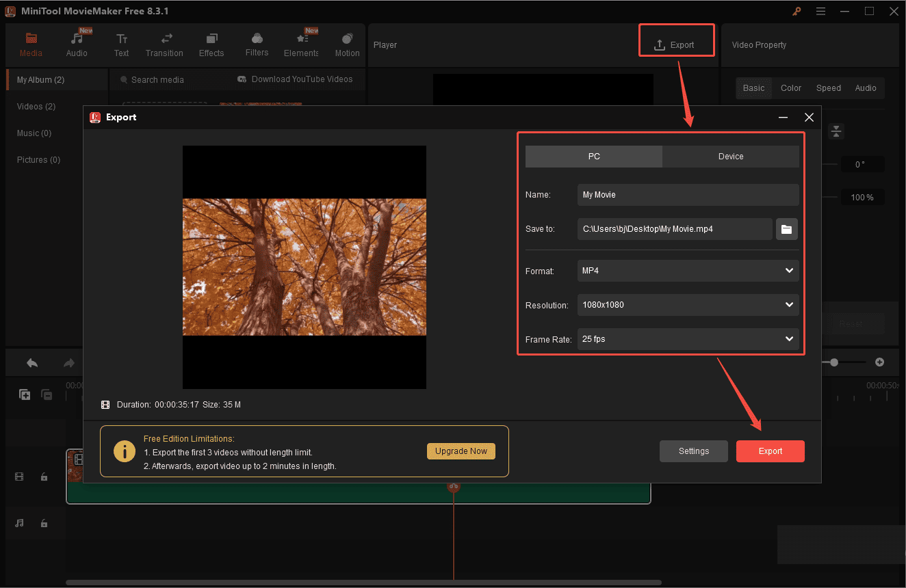Viewport: 906px width, 588px height.
Task: Open the Filters panel
Action: point(257,43)
